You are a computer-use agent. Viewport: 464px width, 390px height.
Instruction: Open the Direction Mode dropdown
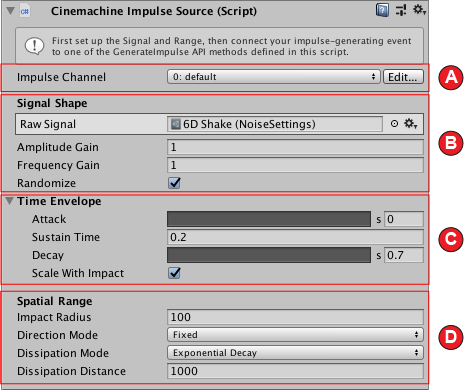(295, 335)
